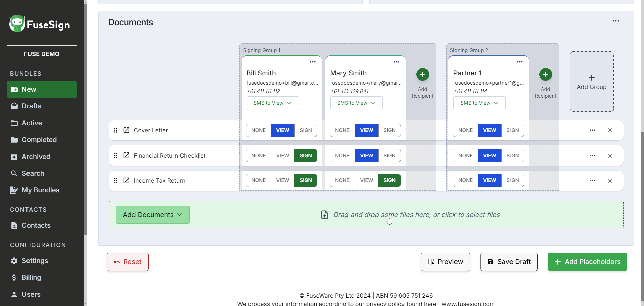Remove the Income Tax Return document

610,181
